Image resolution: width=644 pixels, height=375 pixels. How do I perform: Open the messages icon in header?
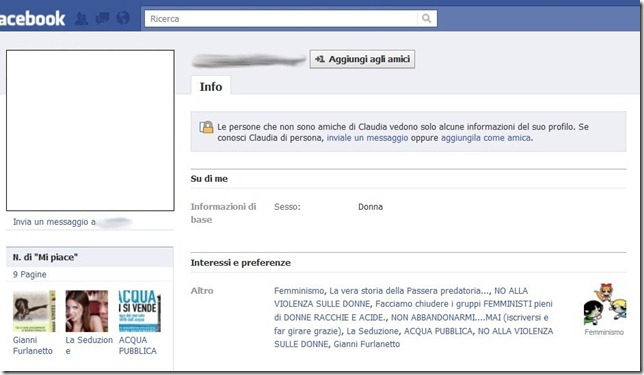click(102, 18)
